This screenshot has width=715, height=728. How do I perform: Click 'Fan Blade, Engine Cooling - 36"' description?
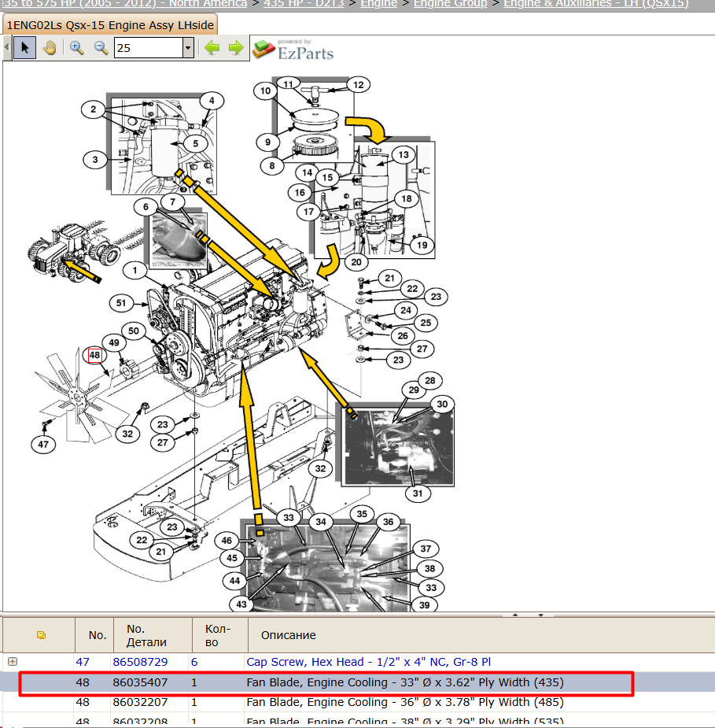(x=405, y=702)
